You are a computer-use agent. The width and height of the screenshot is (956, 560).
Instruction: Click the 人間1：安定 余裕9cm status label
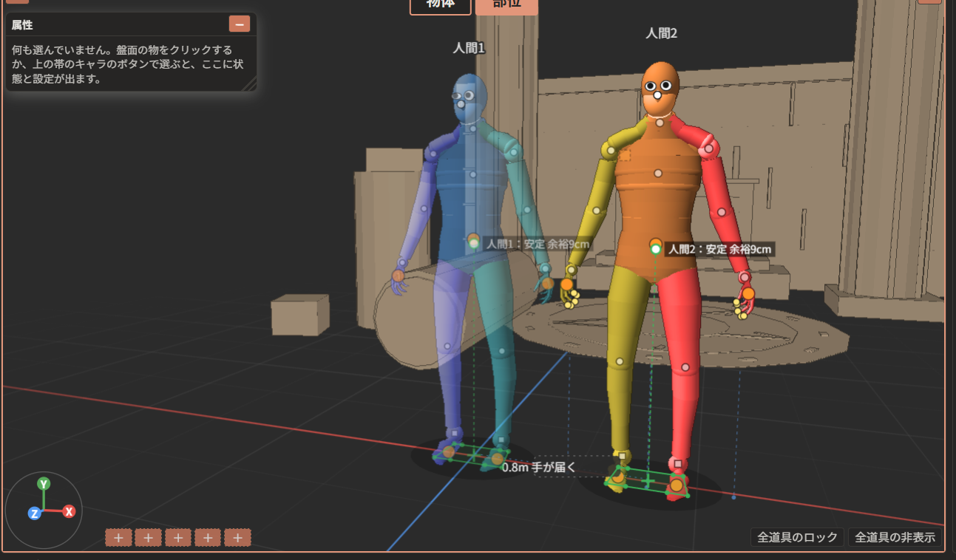pyautogui.click(x=538, y=244)
